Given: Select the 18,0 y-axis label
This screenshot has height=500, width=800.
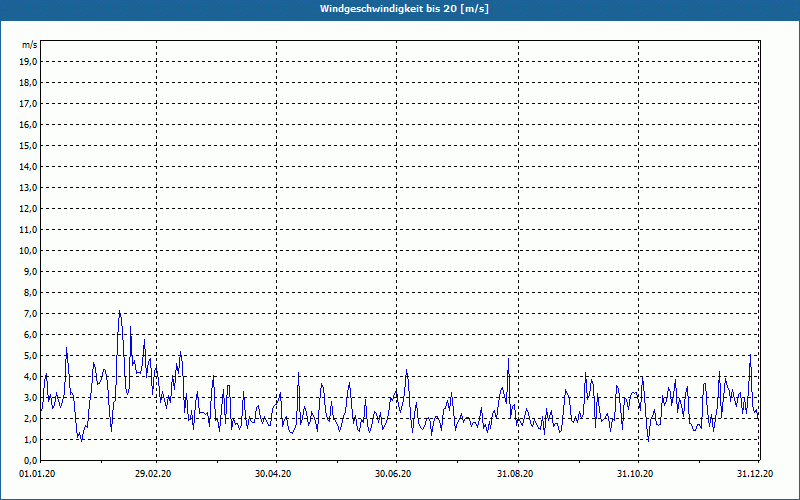Looking at the screenshot, I should click(x=29, y=83).
